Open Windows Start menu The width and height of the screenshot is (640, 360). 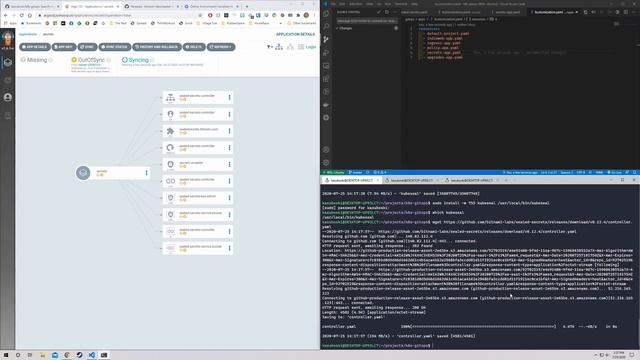coord(6,355)
